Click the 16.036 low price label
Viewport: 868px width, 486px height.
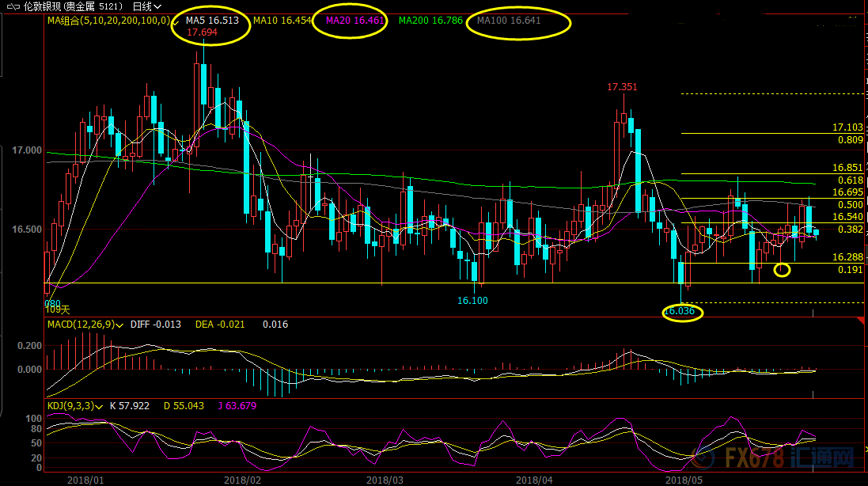coord(679,312)
